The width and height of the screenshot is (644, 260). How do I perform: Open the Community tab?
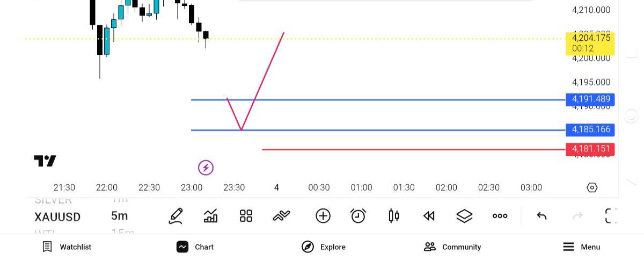[x=452, y=247]
